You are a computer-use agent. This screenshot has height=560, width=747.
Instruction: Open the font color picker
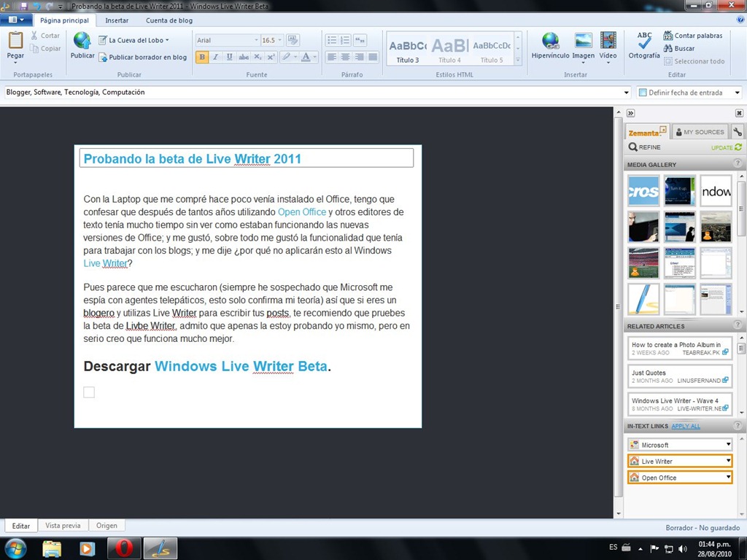tap(306, 57)
